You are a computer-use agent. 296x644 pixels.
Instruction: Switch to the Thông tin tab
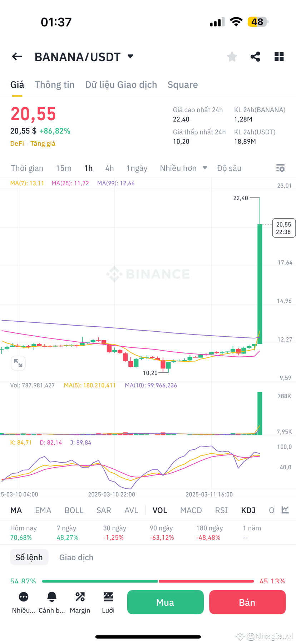coord(55,85)
